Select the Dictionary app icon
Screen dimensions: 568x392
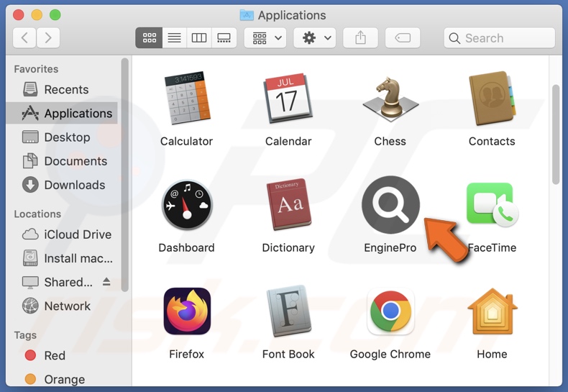[289, 204]
